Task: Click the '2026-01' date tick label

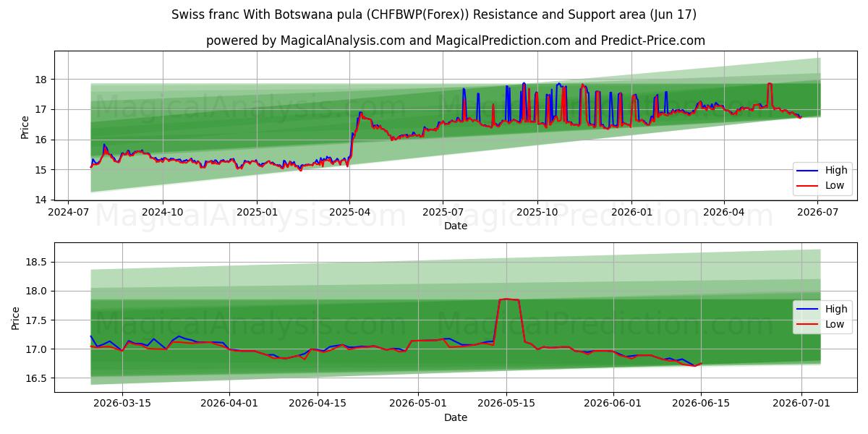Action: point(631,213)
